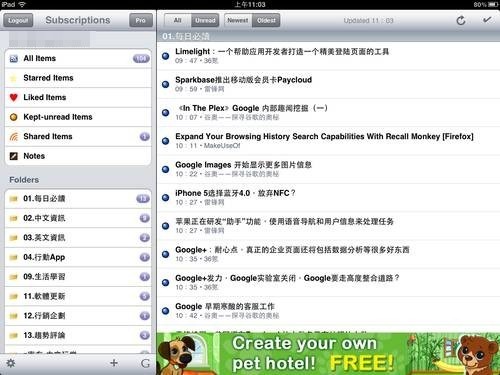Click the heart icon beside Liked Items
Viewport: 500px width, 375px height.
click(14, 98)
